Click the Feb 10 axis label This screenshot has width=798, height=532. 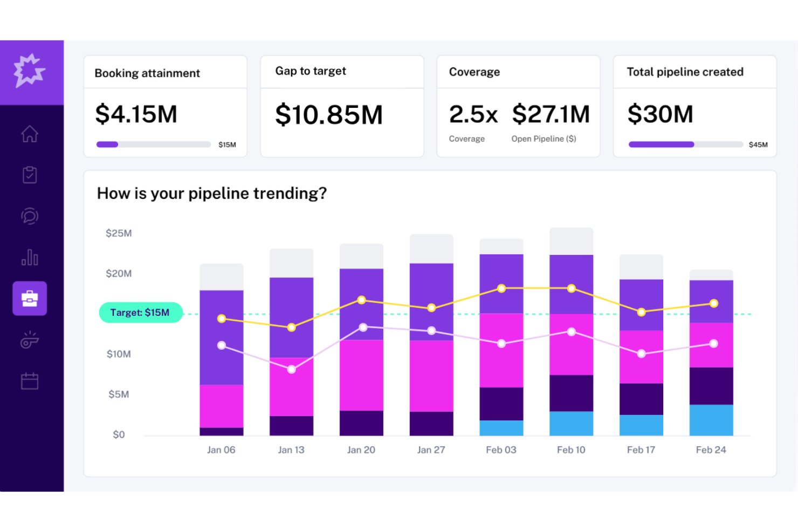(571, 450)
